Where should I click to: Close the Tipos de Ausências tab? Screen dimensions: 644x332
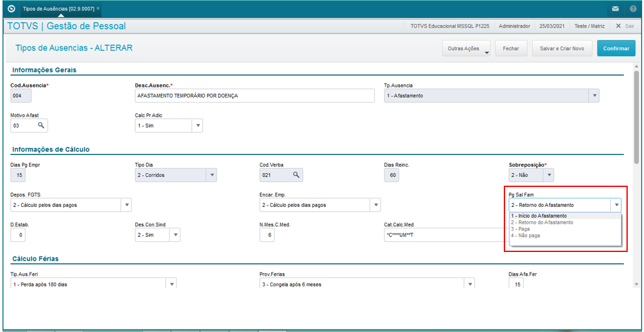coord(98,8)
